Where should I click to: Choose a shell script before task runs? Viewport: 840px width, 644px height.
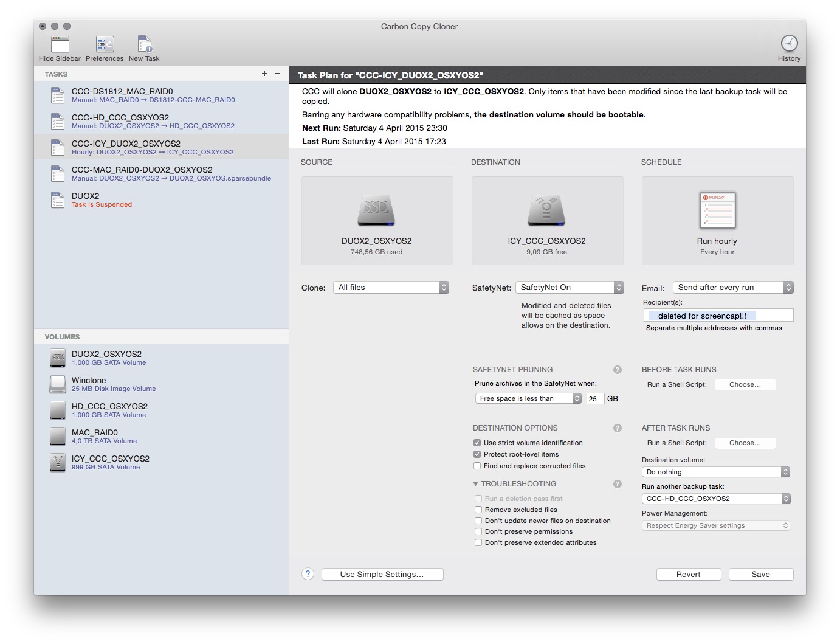[x=745, y=384]
